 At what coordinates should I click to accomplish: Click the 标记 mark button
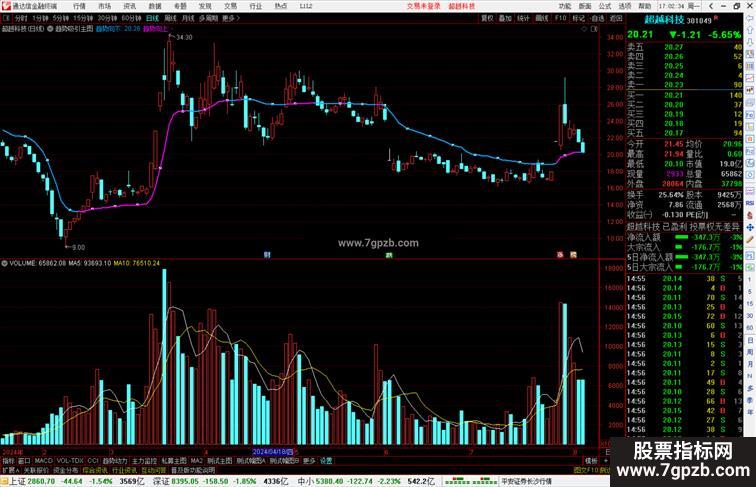coord(578,18)
